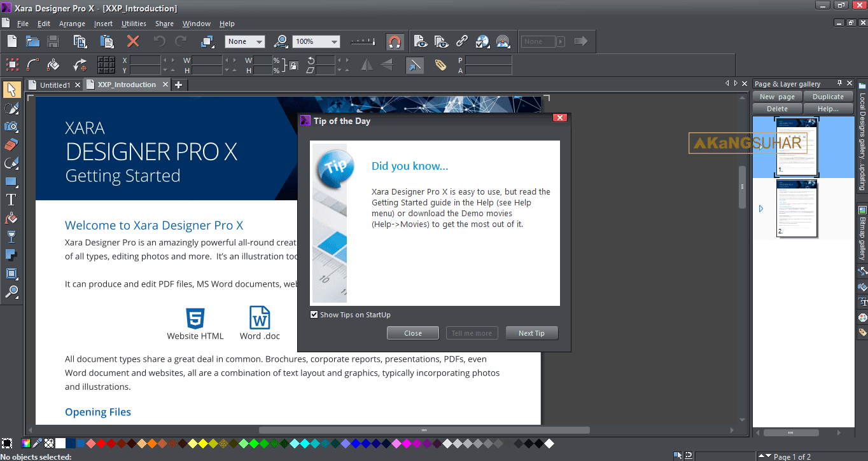Open the Share menu
868x461 pixels.
tap(164, 24)
